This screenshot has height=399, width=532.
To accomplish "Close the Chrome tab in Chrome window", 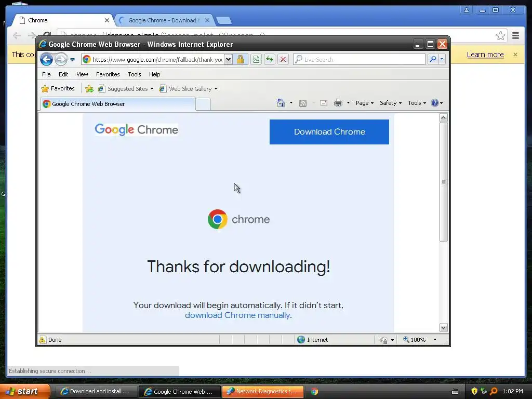I will coord(107,20).
